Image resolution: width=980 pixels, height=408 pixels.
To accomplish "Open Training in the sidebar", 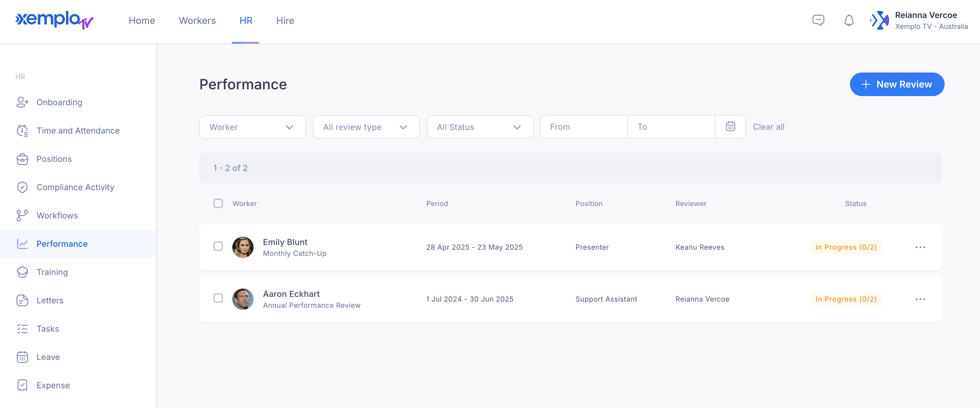I will (x=78, y=272).
